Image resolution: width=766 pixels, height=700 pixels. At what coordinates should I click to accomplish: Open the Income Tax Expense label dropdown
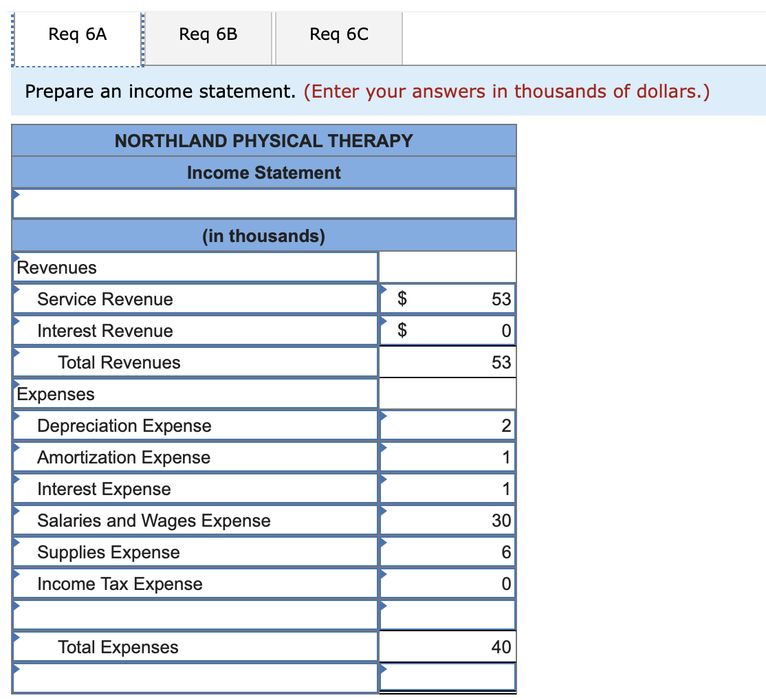click(x=15, y=576)
